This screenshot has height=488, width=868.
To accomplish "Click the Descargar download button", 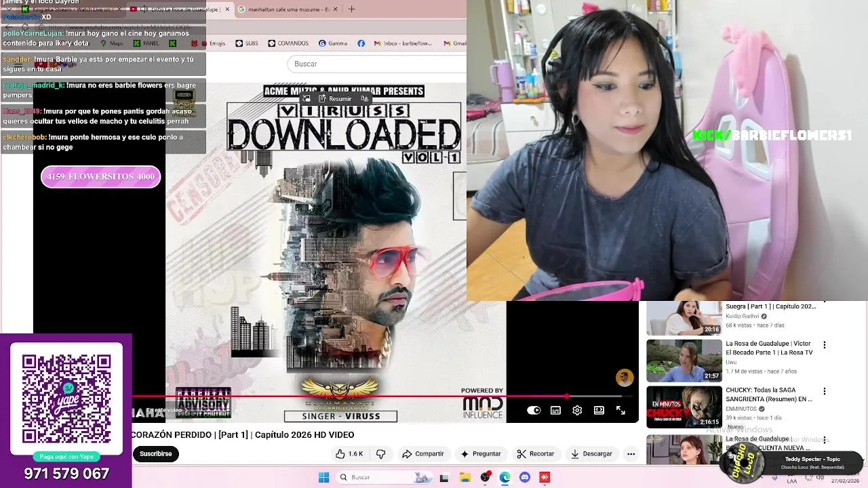I will pos(591,454).
